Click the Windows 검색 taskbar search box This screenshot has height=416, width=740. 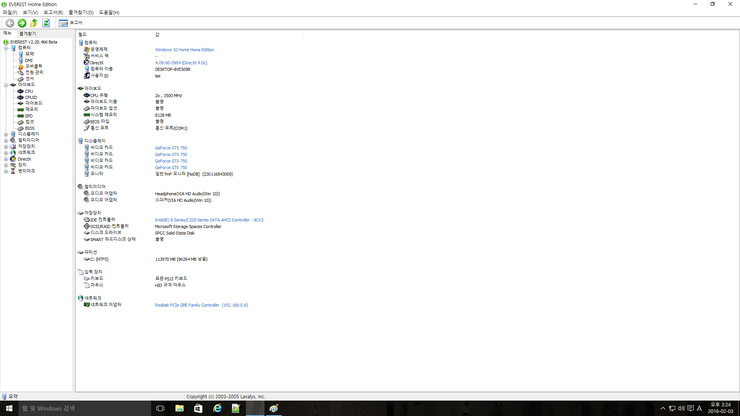tap(84, 408)
